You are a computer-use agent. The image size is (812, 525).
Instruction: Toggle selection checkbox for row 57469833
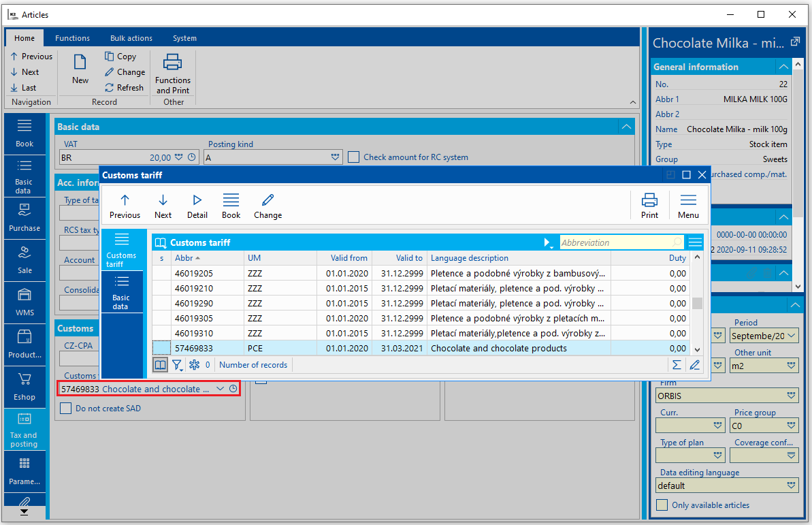point(161,348)
